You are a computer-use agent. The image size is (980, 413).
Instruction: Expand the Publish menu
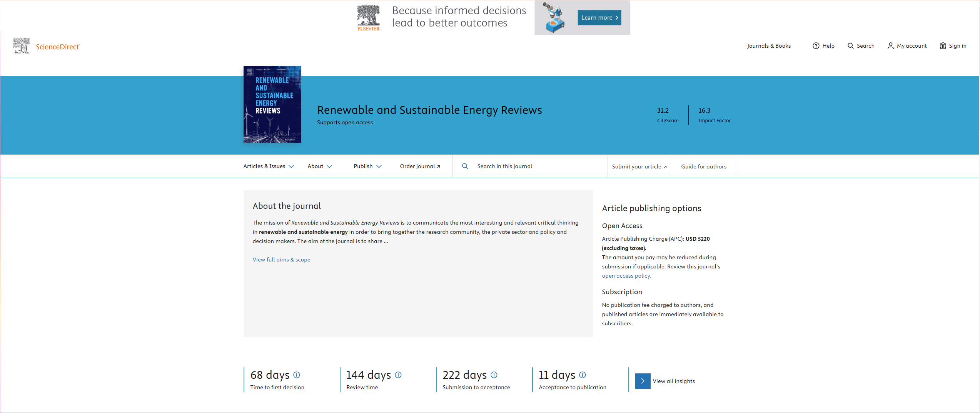tap(367, 166)
